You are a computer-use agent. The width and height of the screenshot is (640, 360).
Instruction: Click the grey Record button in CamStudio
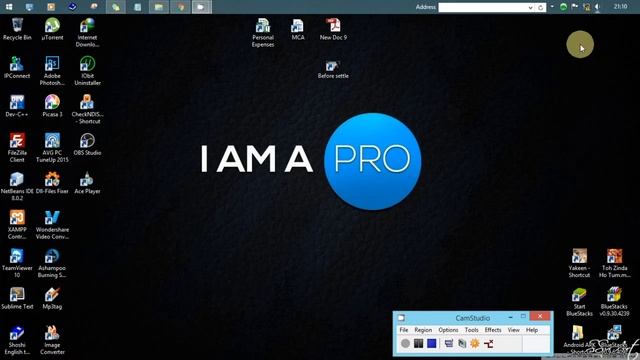(x=405, y=343)
